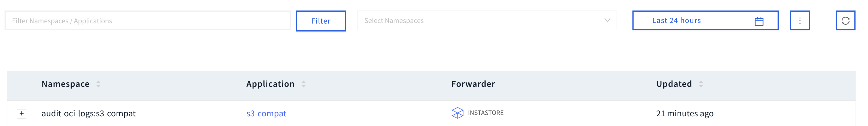Click the Application column sort arrows
The height and width of the screenshot is (126, 868).
tap(303, 84)
